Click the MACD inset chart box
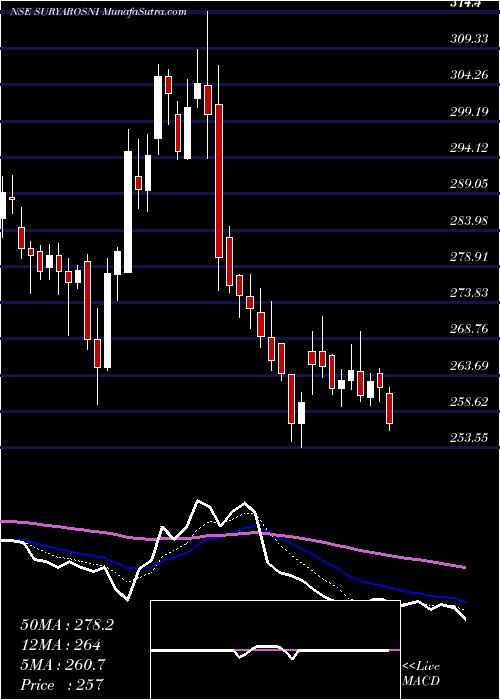 pyautogui.click(x=275, y=650)
